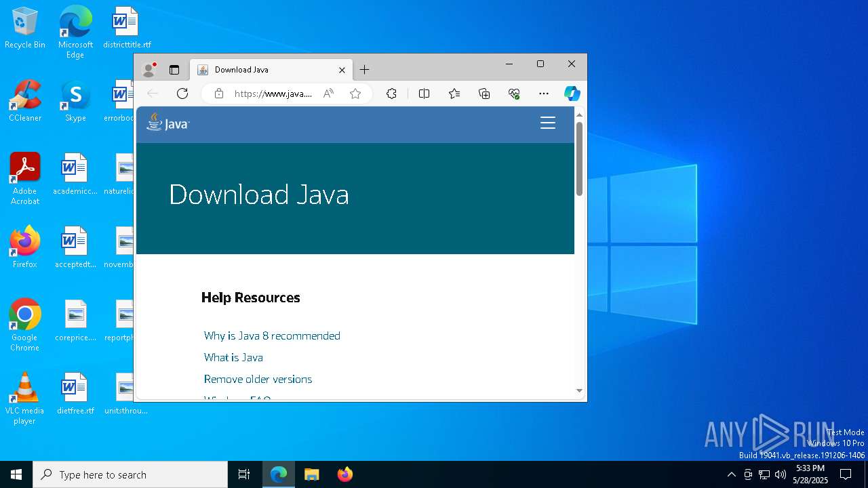Image resolution: width=868 pixels, height=488 pixels.
Task: Open Edge tab actions menu icon
Action: pyautogui.click(x=174, y=70)
